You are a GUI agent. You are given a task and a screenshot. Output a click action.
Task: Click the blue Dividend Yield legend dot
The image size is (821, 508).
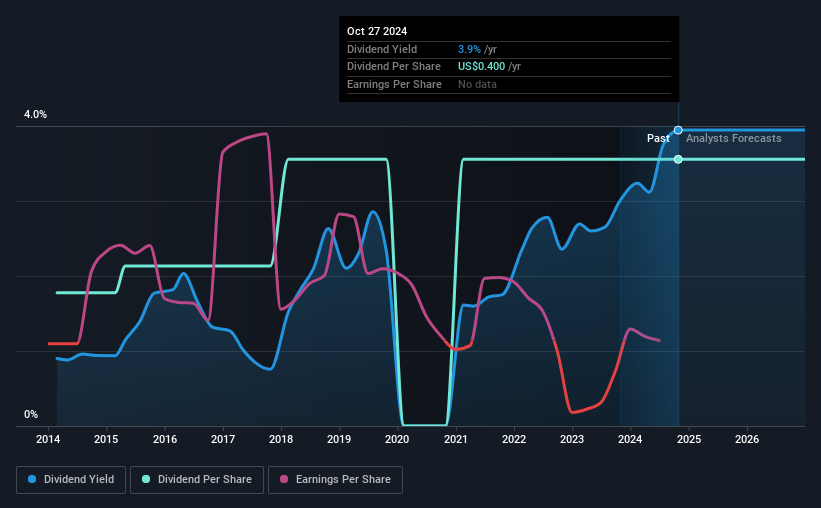tap(32, 479)
